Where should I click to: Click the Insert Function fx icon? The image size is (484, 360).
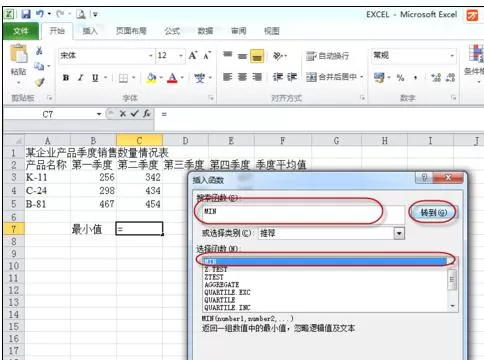(x=147, y=114)
